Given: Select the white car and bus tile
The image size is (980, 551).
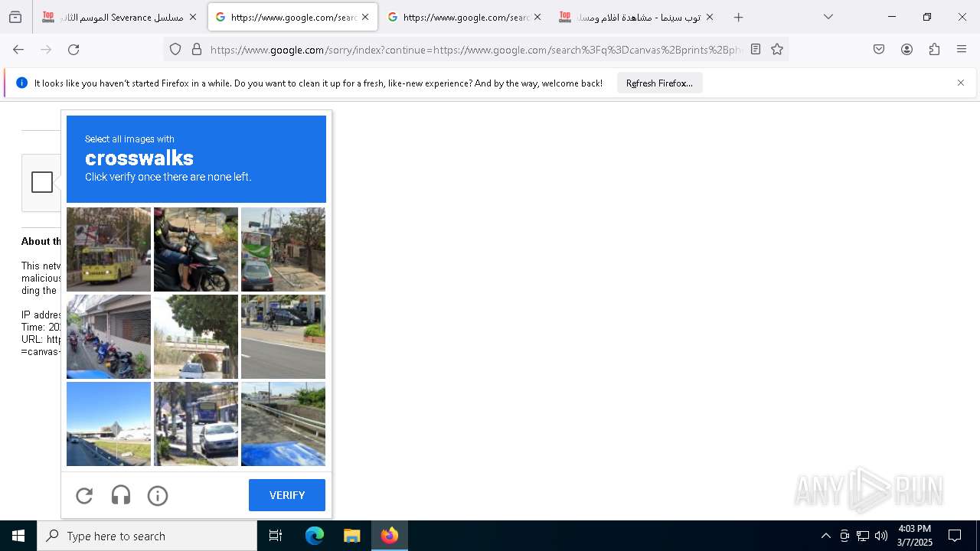Looking at the screenshot, I should point(196,424).
